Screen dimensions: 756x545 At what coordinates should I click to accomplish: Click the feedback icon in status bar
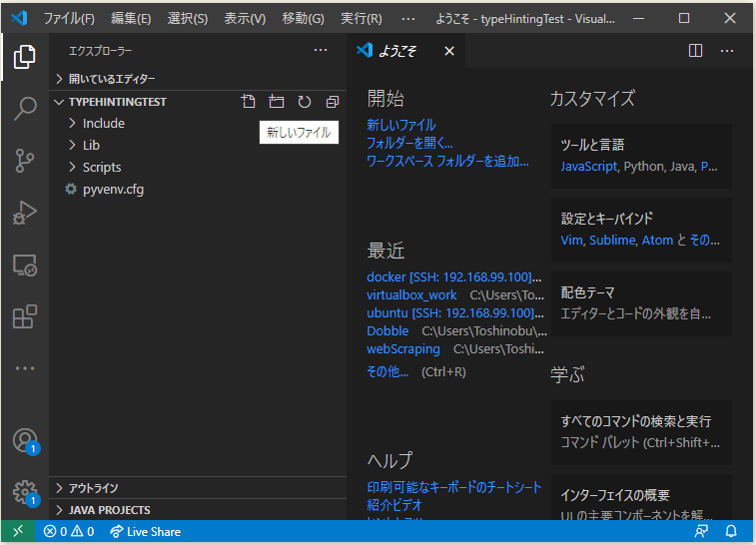[701, 531]
